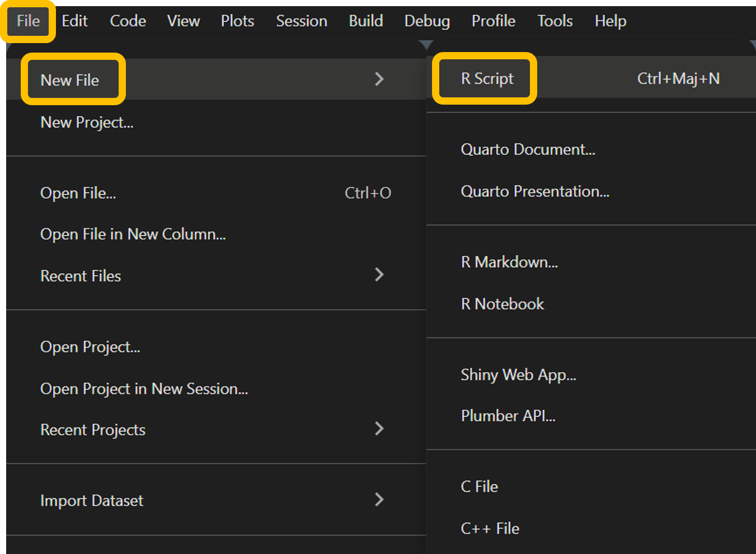756x554 pixels.
Task: Create a new R Markdown file
Action: [x=509, y=262]
